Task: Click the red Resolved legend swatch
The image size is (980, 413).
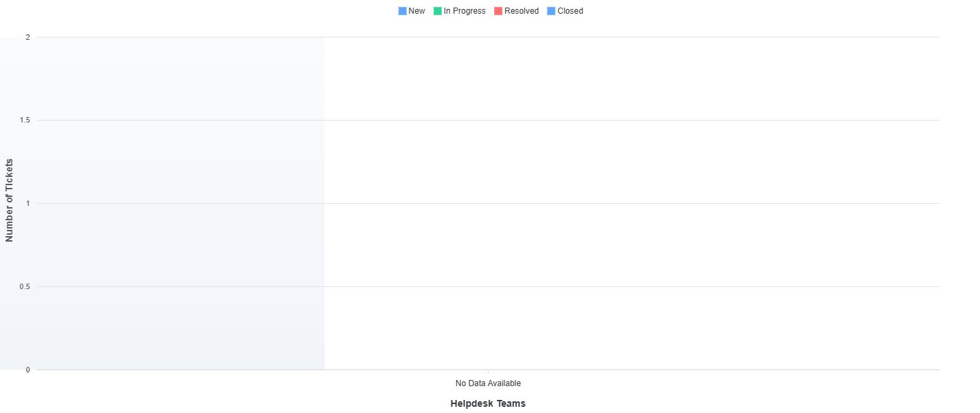Action: (498, 11)
